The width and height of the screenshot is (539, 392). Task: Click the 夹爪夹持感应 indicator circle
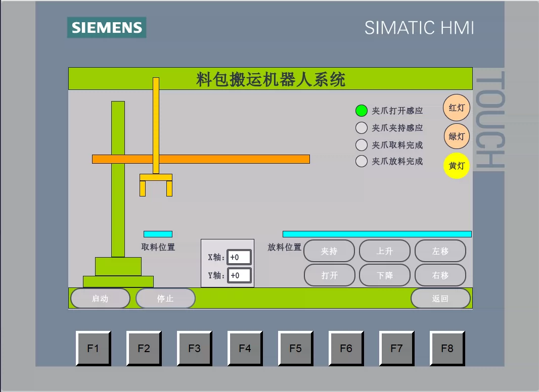point(362,128)
